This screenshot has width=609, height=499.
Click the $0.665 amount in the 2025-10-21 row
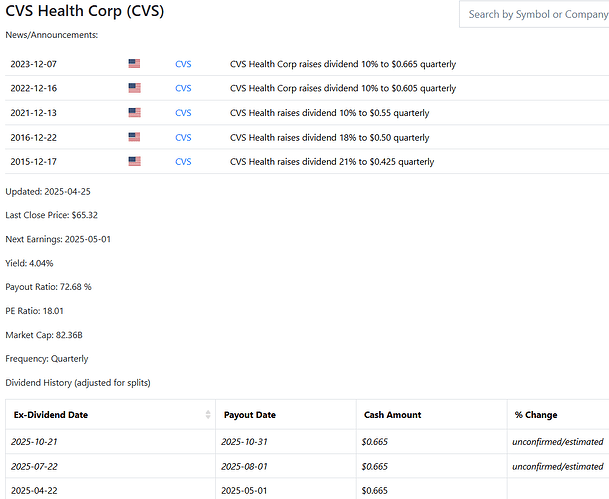(x=374, y=442)
